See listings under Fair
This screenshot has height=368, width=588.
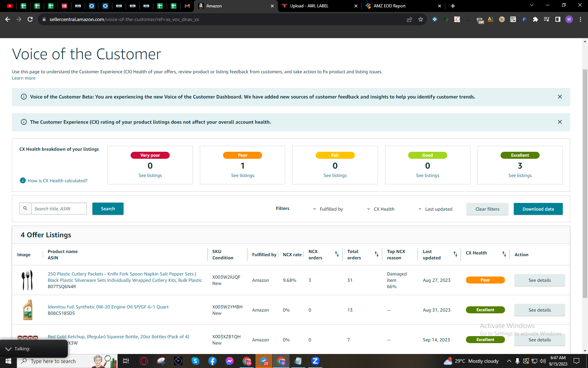tap(335, 176)
